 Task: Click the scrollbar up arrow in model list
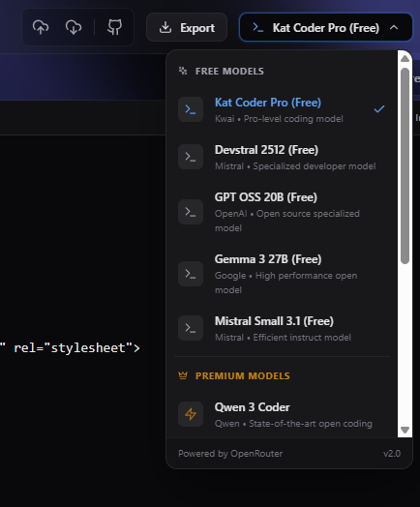click(405, 58)
